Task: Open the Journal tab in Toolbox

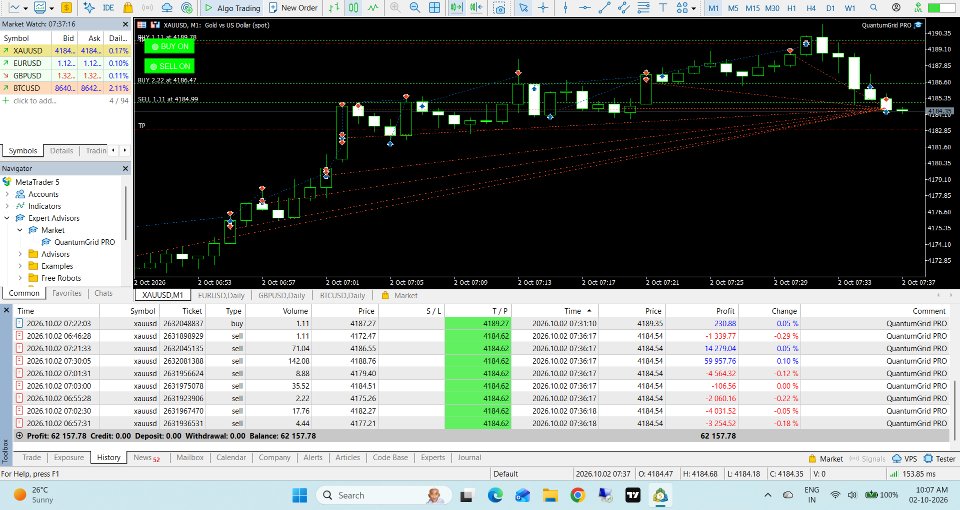Action: pyautogui.click(x=470, y=457)
